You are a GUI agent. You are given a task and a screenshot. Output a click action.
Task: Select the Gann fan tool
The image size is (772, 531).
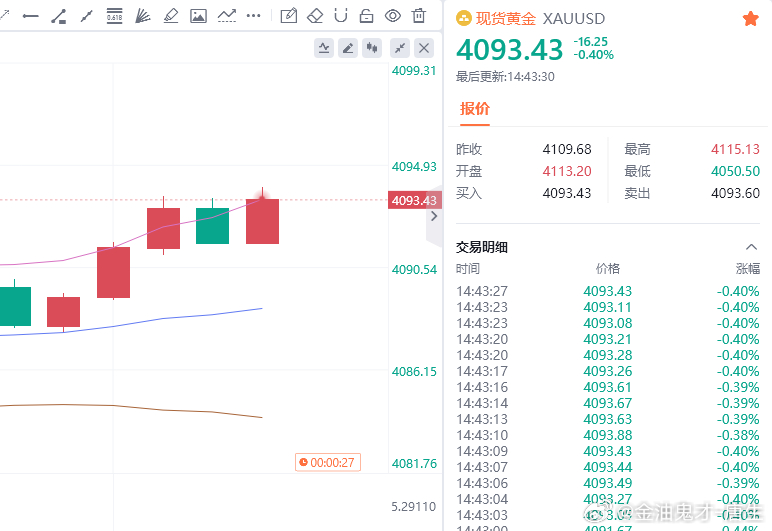[142, 16]
